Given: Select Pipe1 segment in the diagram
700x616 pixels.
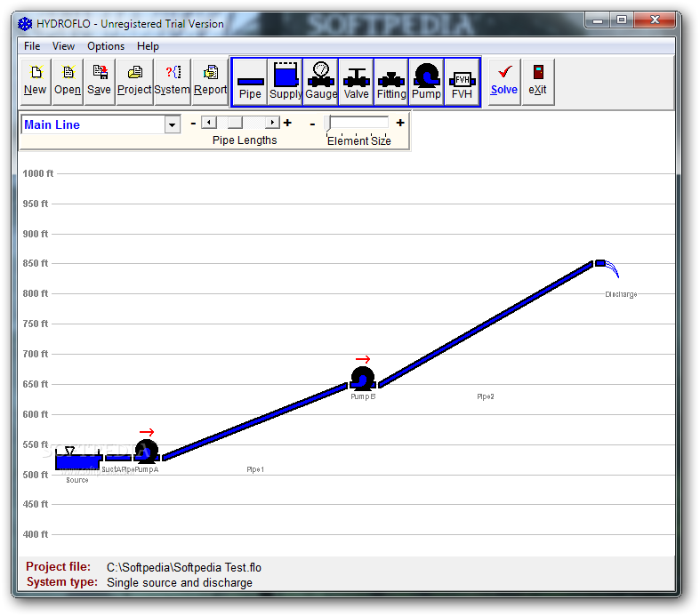Looking at the screenshot, I should tap(254, 421).
